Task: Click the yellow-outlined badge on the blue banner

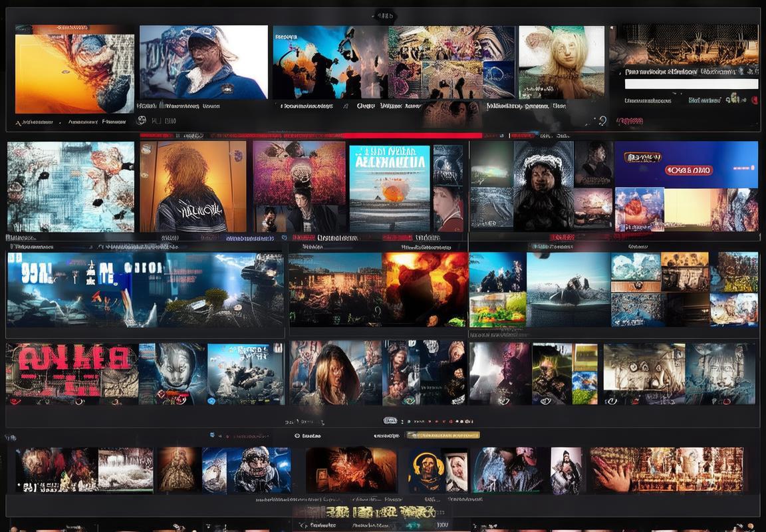Action: (x=642, y=158)
